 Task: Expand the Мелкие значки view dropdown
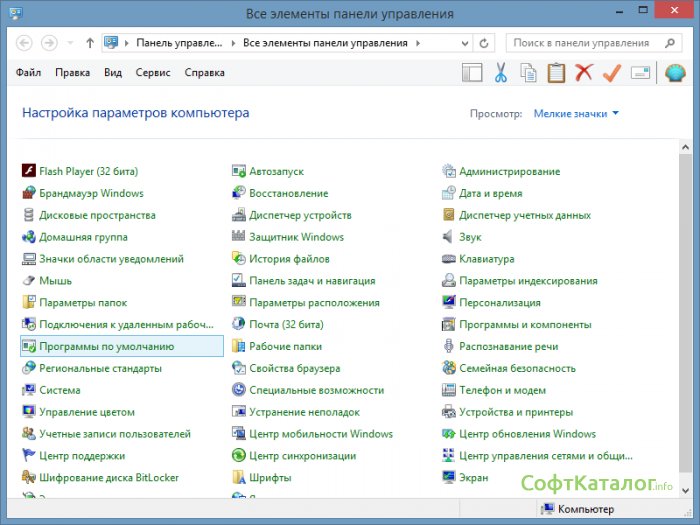[x=576, y=114]
